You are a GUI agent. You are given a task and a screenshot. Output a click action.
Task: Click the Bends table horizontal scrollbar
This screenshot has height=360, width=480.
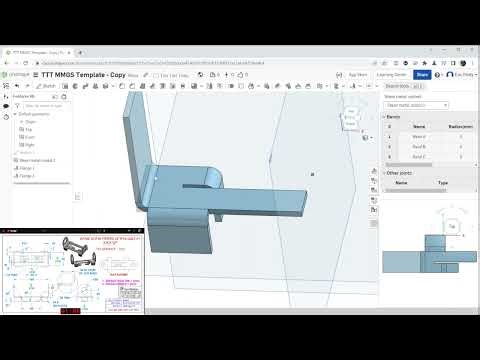pyautogui.click(x=409, y=165)
